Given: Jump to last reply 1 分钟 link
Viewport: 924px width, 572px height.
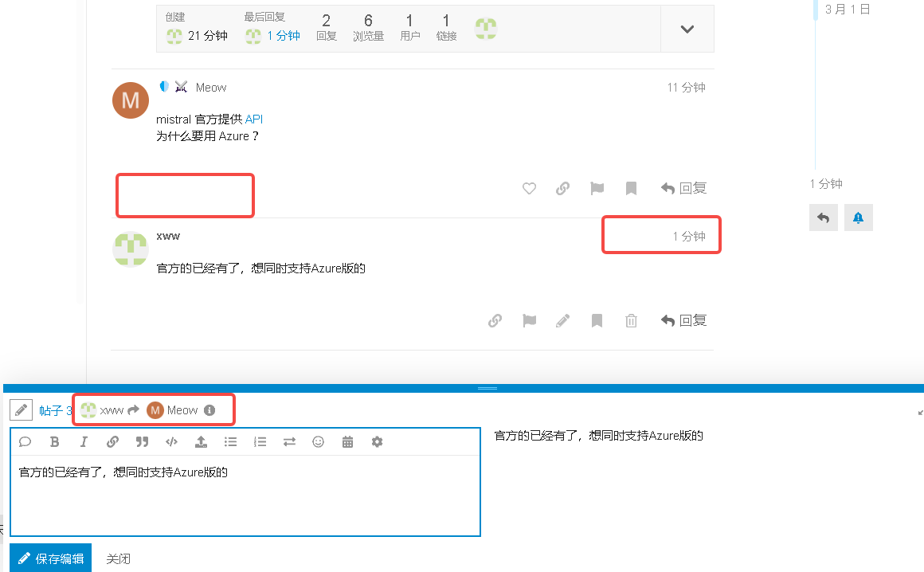Looking at the screenshot, I should click(x=284, y=36).
